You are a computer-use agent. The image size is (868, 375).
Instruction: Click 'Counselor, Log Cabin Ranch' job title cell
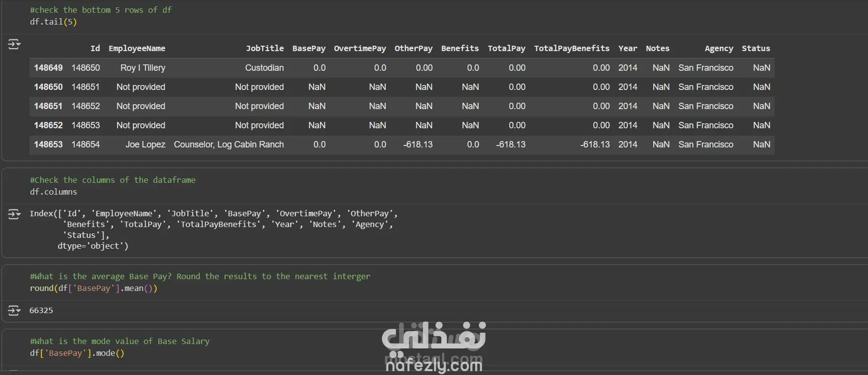229,144
